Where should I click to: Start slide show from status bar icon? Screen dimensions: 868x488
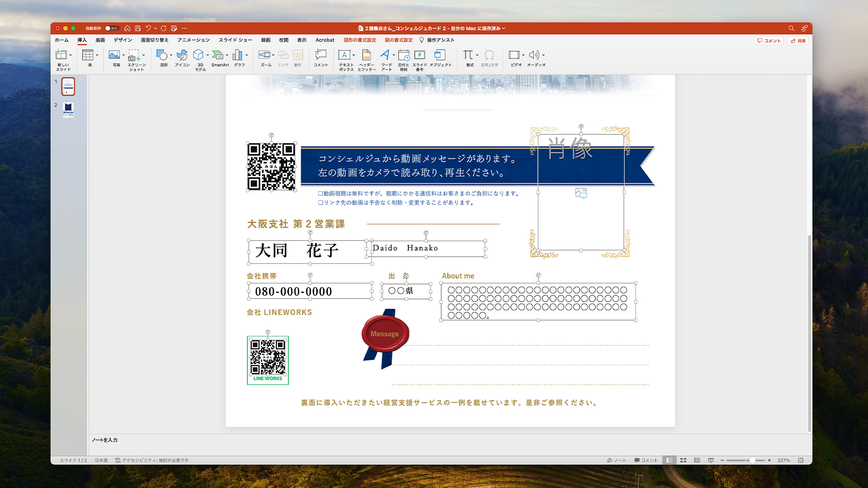coord(711,460)
